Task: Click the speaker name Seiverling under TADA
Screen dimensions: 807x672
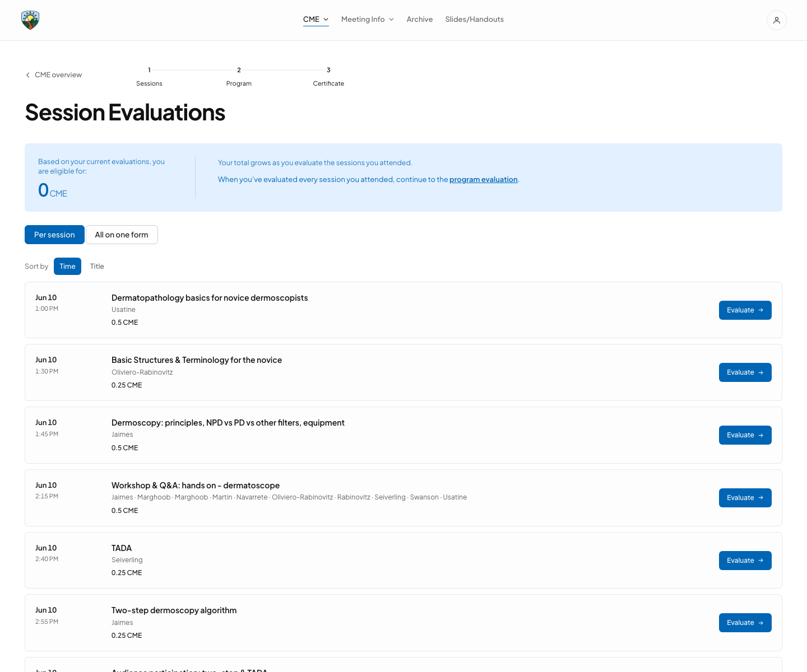Action: pos(127,560)
